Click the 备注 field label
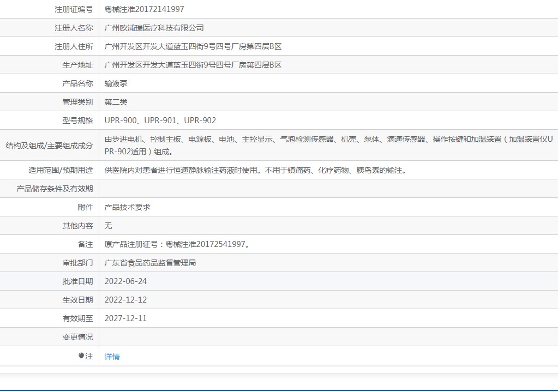This screenshot has width=558, height=392. [86, 244]
